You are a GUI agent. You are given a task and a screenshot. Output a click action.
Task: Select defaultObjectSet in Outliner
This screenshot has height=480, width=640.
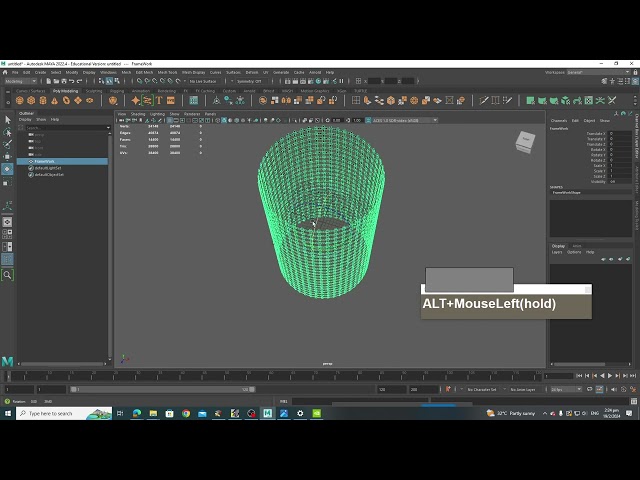point(49,175)
